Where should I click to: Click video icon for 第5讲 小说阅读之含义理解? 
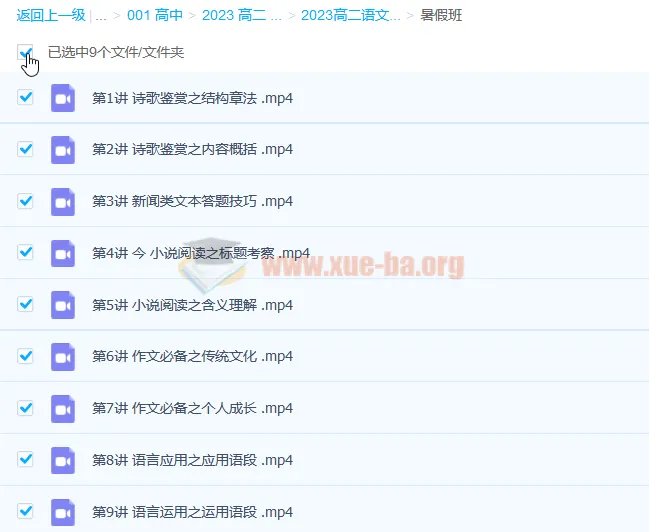(x=63, y=305)
